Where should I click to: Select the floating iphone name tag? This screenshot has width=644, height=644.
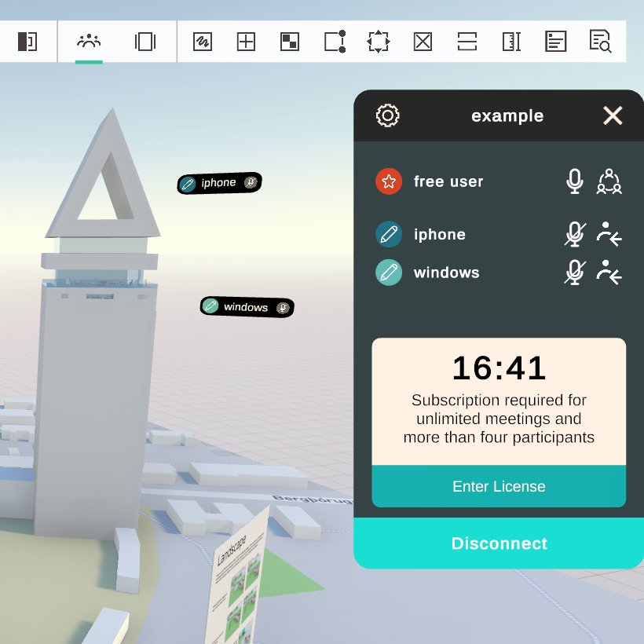point(219,183)
